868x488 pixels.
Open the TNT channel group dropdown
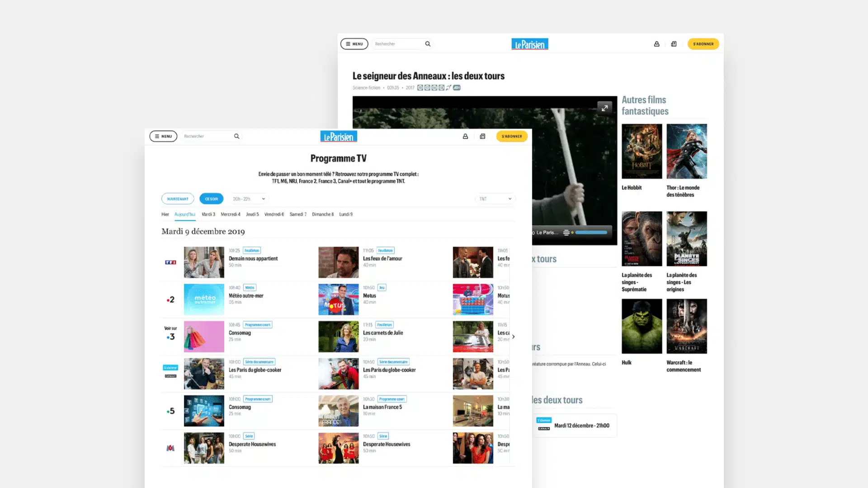[495, 199]
